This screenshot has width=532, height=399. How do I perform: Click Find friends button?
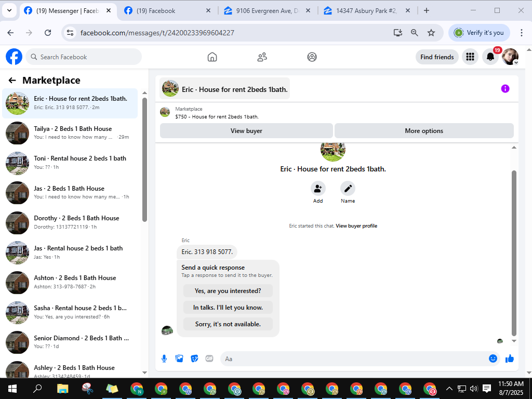click(x=437, y=57)
